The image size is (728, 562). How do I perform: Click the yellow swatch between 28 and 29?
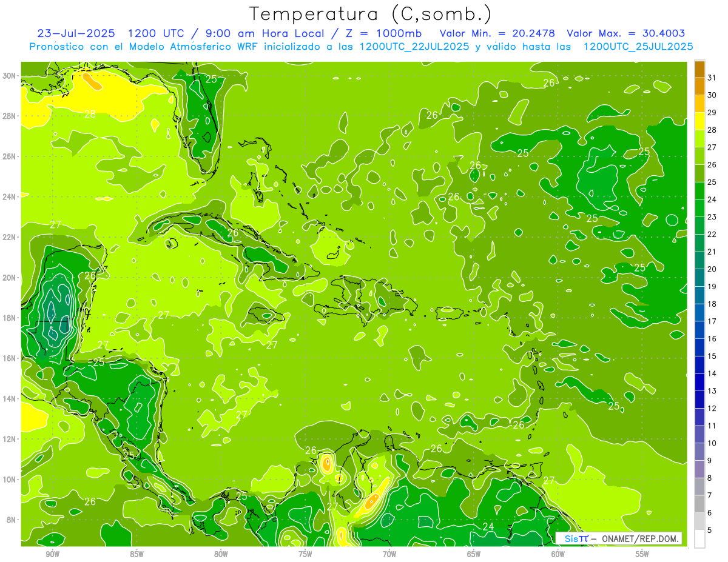[x=699, y=121]
